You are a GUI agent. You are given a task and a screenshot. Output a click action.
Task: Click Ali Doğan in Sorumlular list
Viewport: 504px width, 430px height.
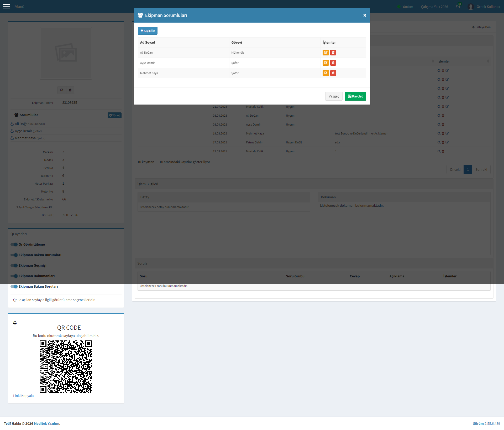click(22, 124)
